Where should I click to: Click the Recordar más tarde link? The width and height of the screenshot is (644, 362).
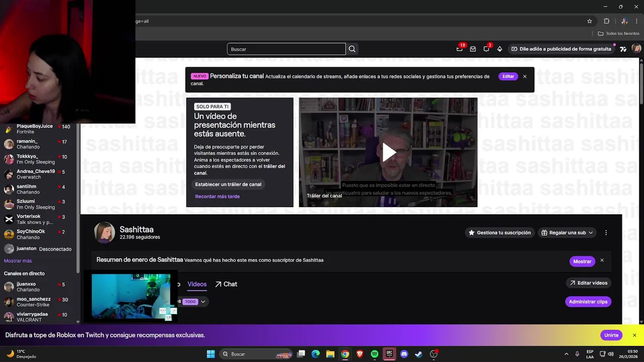(217, 197)
